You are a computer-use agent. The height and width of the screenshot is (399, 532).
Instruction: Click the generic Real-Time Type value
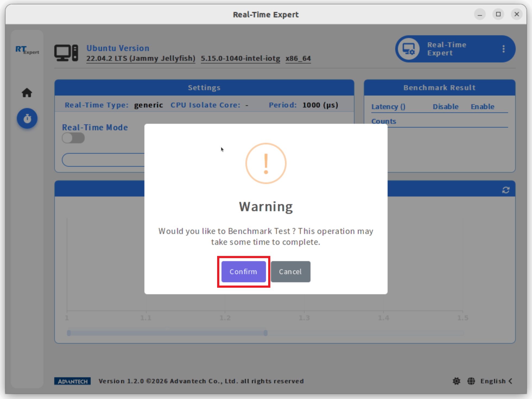coord(148,105)
